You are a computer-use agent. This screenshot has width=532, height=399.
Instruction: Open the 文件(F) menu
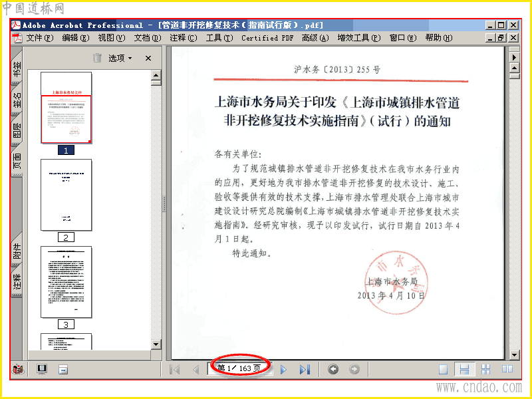tap(40, 38)
